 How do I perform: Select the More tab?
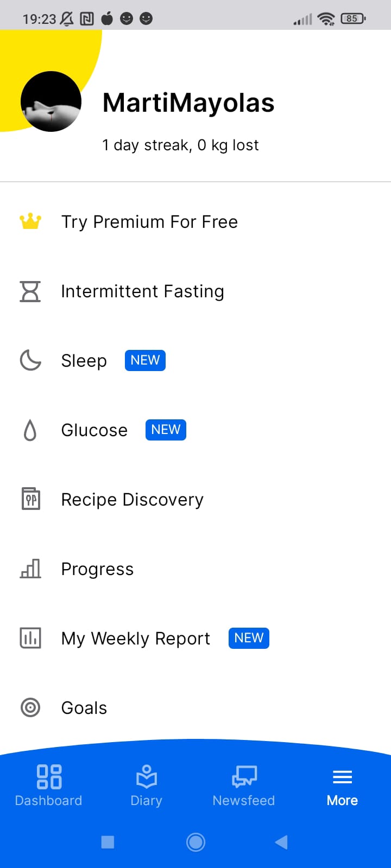click(x=342, y=784)
